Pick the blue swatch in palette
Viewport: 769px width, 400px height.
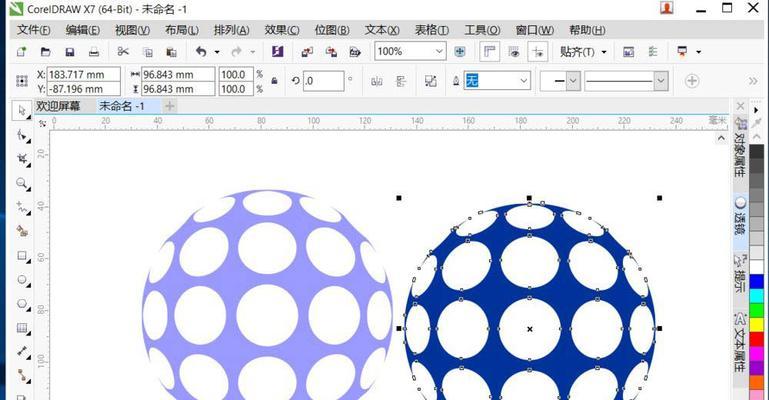coord(756,281)
